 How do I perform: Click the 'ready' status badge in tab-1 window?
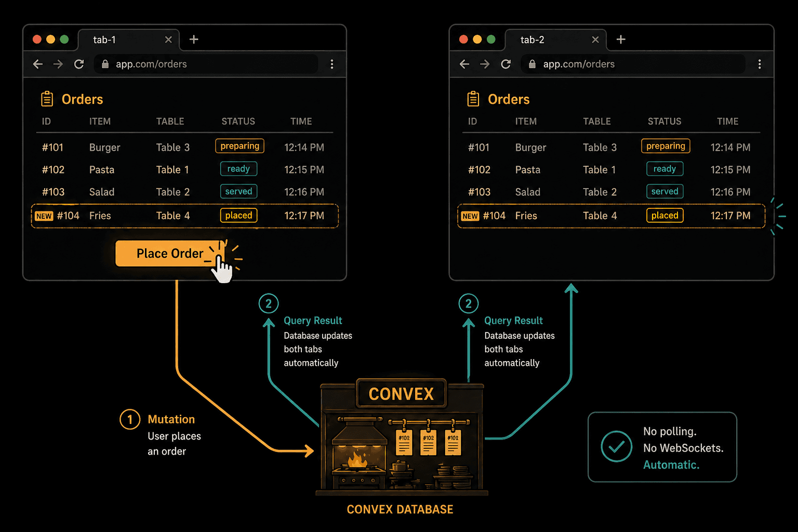click(x=238, y=169)
